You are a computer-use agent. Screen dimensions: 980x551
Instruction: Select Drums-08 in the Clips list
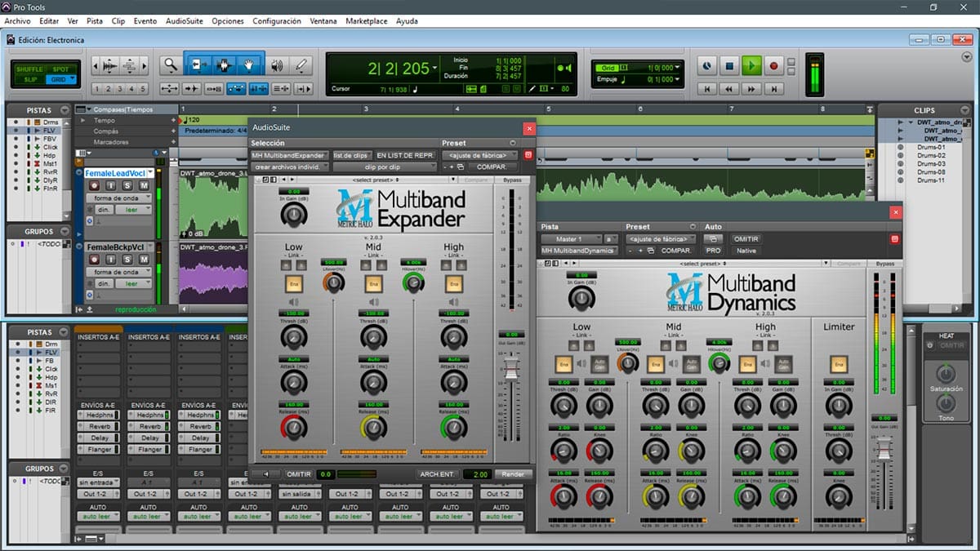pos(930,172)
